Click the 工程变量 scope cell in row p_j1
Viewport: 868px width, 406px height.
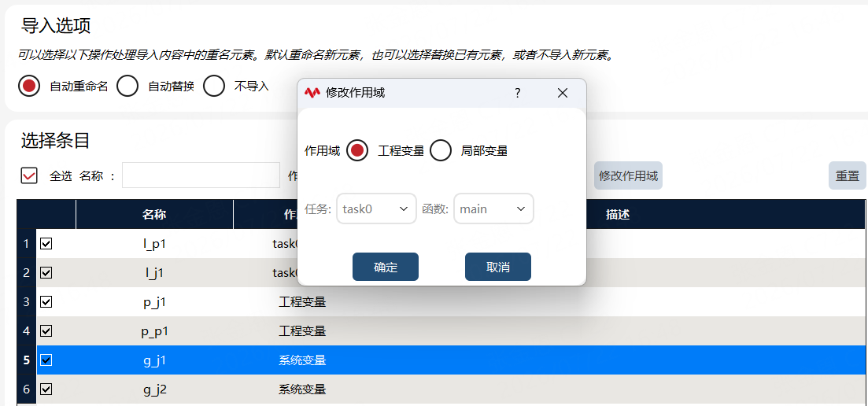click(x=302, y=301)
